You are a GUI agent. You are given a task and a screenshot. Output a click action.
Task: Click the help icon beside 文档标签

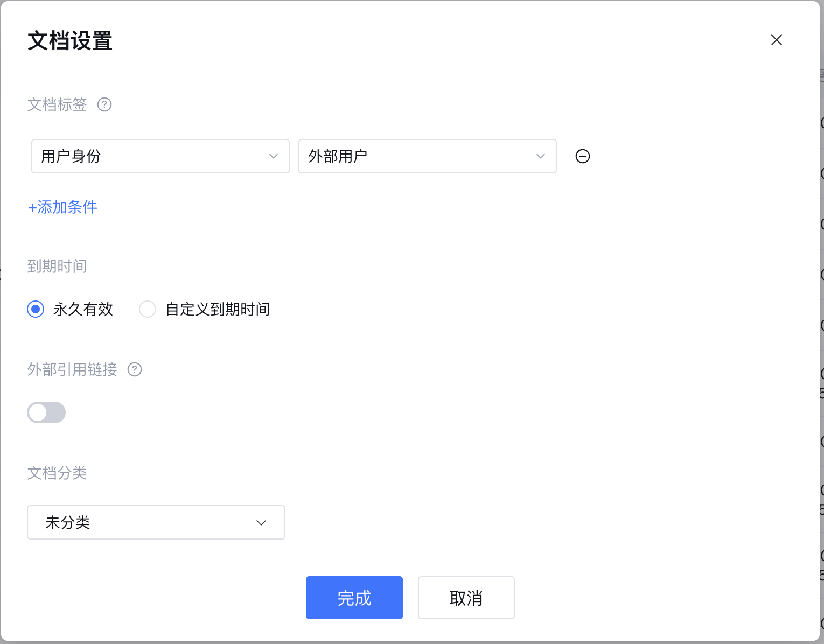point(104,104)
